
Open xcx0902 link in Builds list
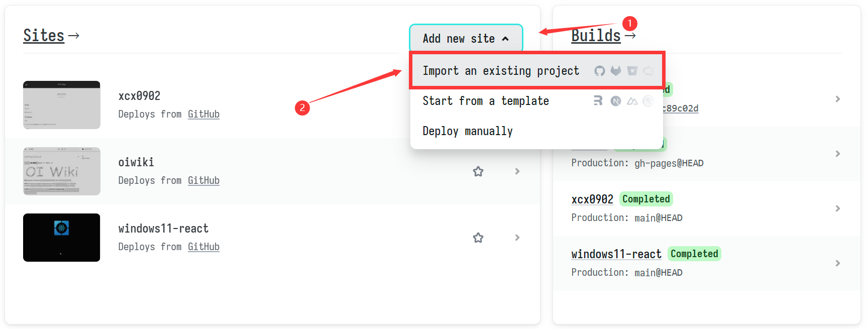[x=592, y=199]
